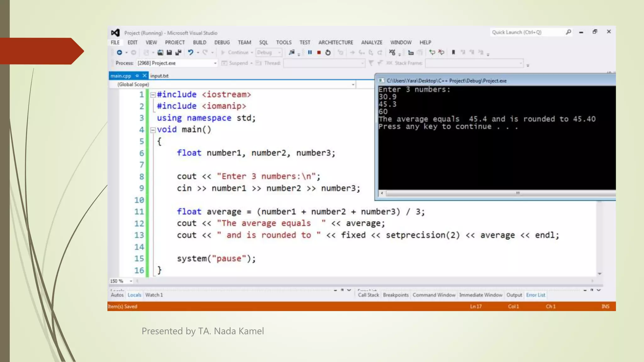
Task: Toggle bookmark icon in toolbar
Action: (453, 52)
